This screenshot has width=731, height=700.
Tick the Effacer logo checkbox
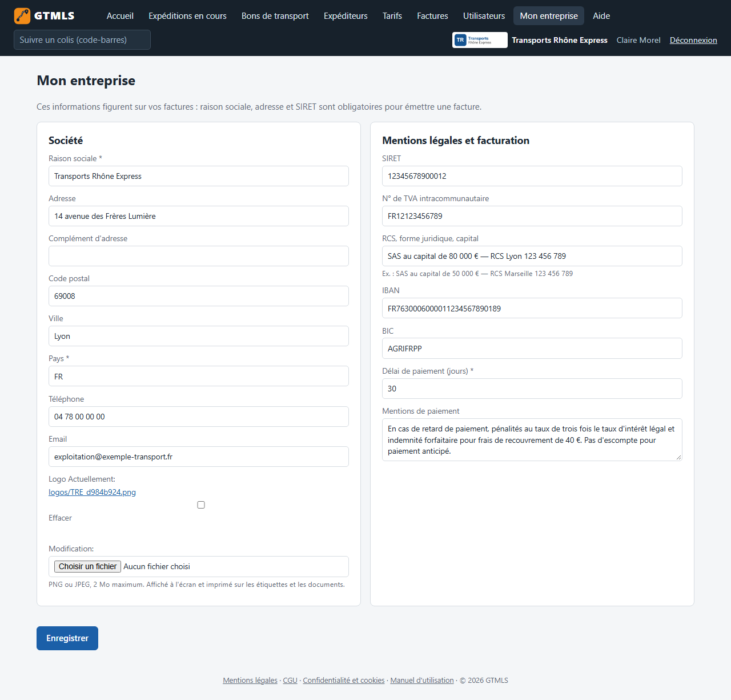click(201, 505)
